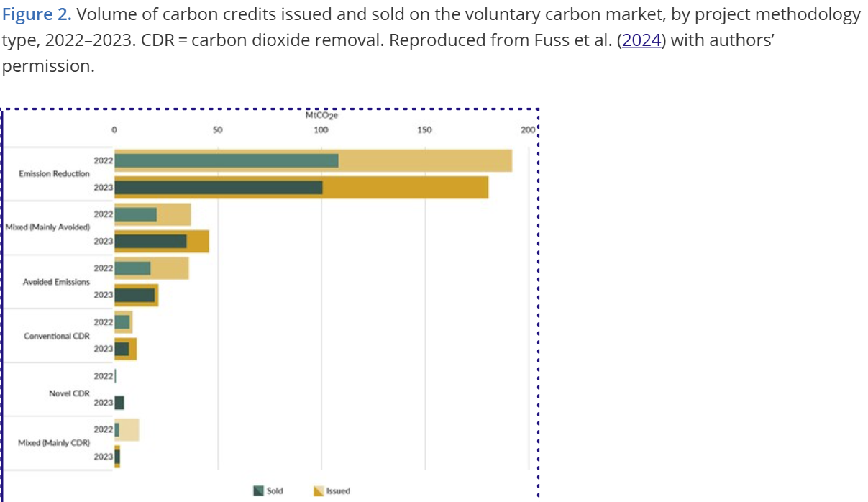
Task: Click the 2023 Mixed (Mainly Avoided) sold bar
Action: tap(150, 241)
